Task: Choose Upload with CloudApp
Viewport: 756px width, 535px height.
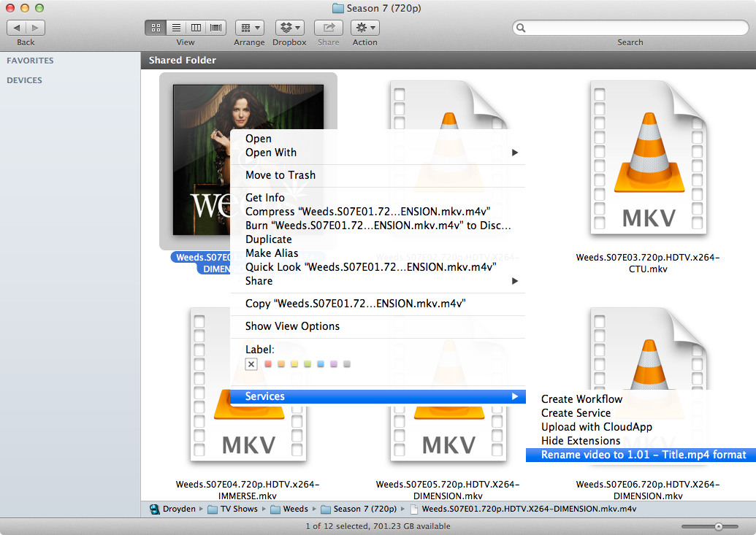Action: click(x=641, y=427)
